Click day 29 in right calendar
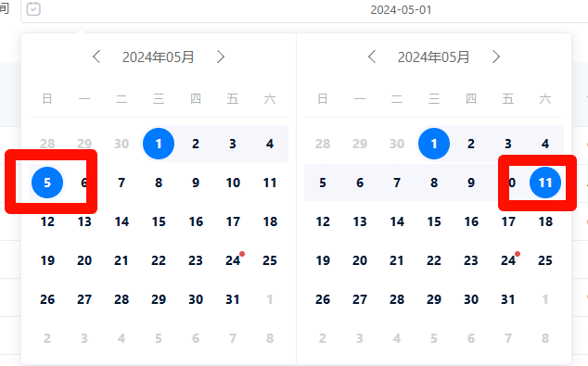This screenshot has width=588, height=366. pos(434,299)
